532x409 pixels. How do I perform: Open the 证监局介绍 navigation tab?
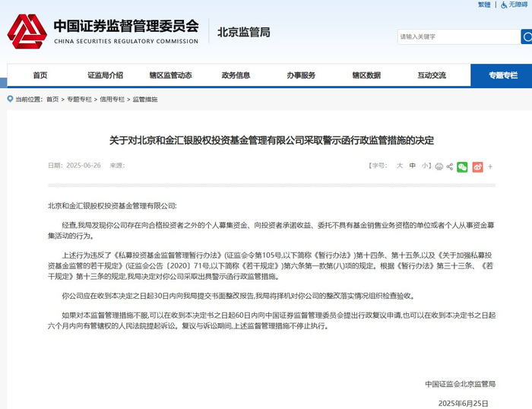(x=105, y=75)
